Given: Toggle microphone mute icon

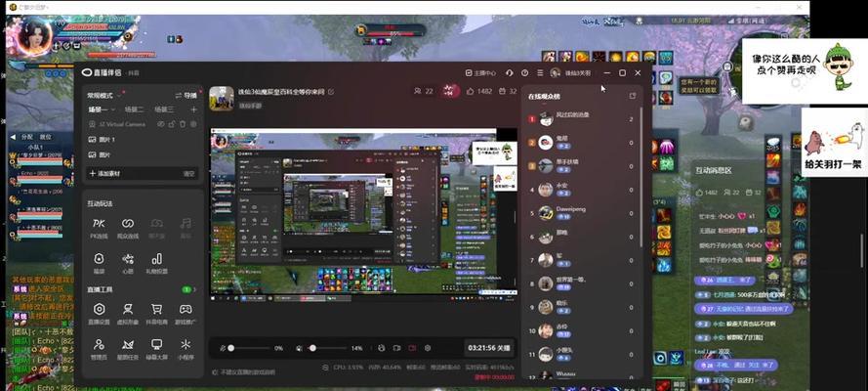Looking at the screenshot, I should coord(223,348).
